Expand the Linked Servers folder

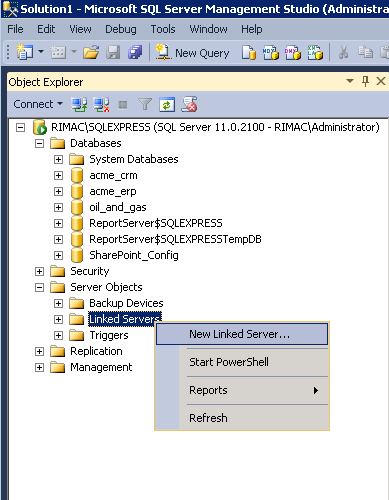(x=58, y=319)
